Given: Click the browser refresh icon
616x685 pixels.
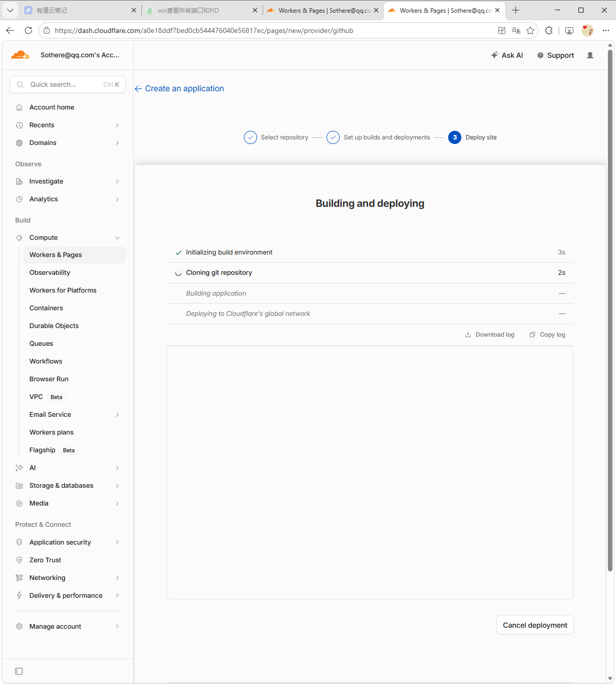Looking at the screenshot, I should click(x=28, y=30).
